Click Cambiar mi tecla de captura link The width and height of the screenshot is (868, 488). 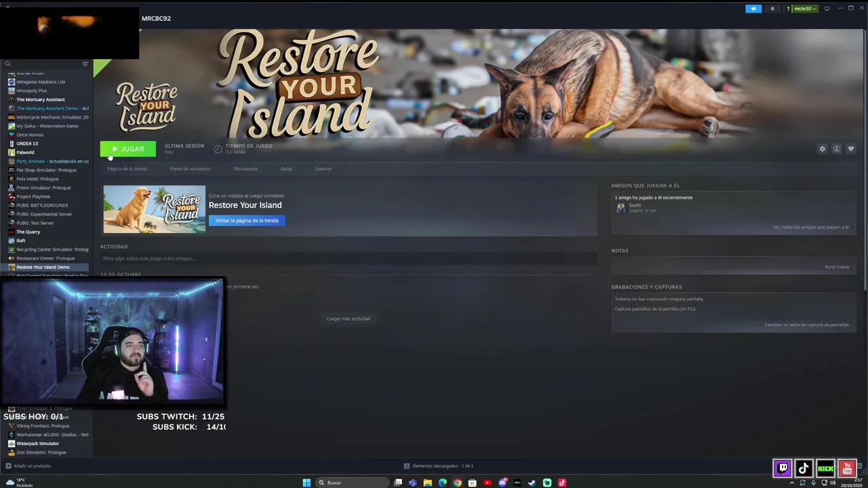pos(807,325)
